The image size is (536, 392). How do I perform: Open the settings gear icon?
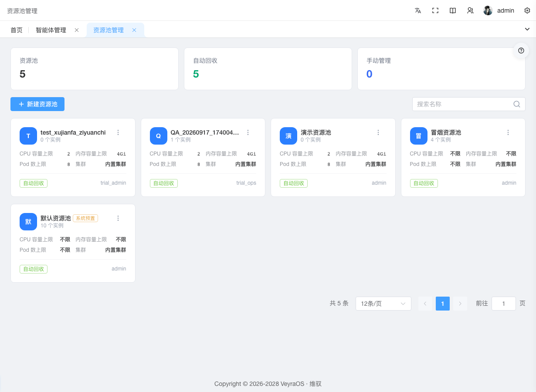(527, 10)
